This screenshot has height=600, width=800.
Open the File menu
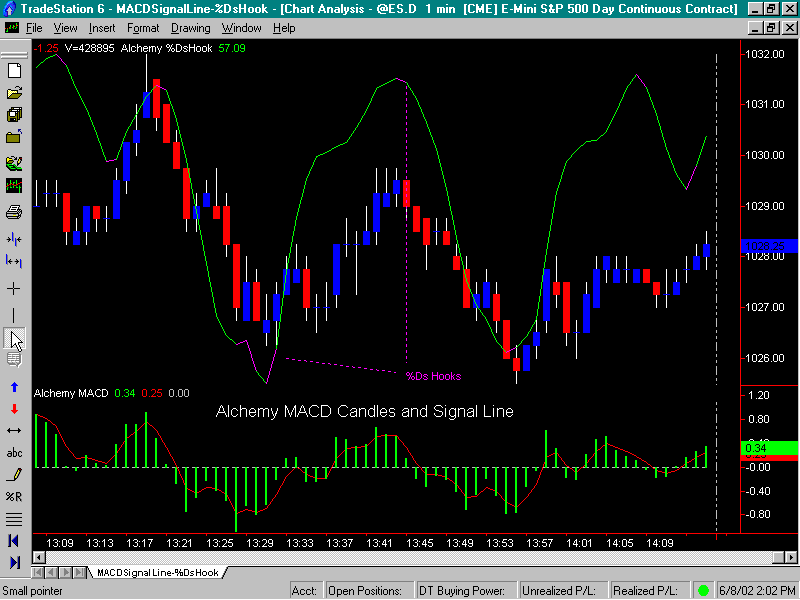(x=34, y=28)
